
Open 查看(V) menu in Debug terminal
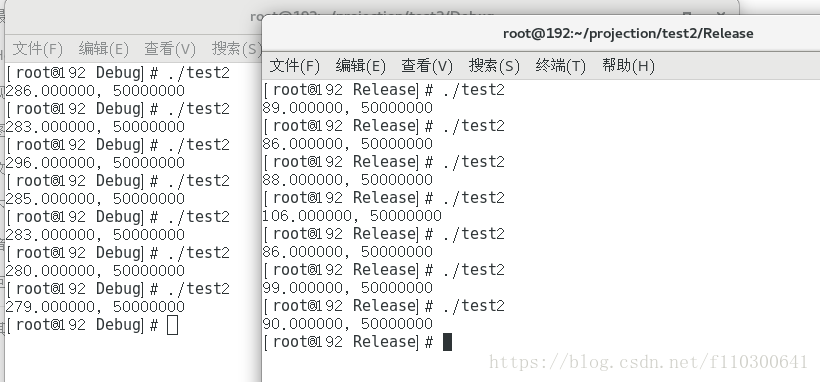click(x=170, y=49)
